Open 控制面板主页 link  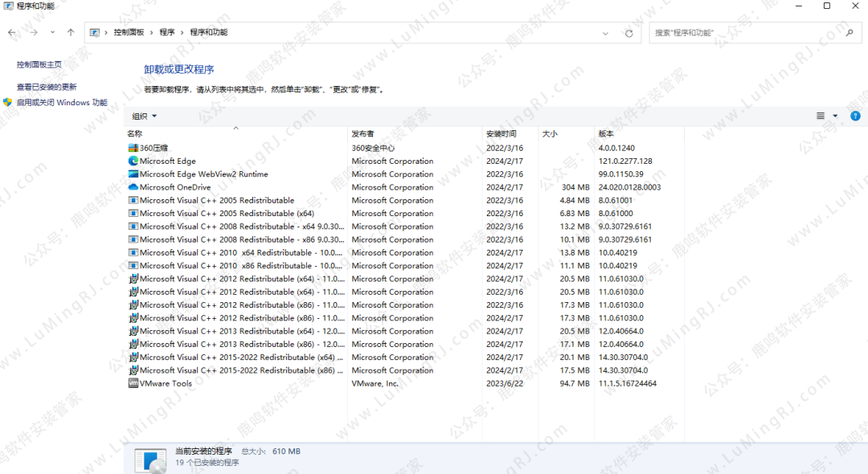point(39,64)
